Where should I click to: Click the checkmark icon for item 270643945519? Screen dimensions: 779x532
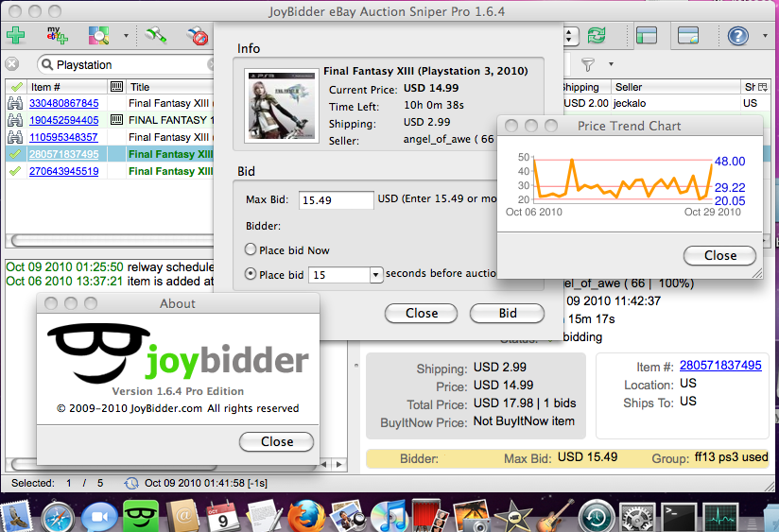click(15, 171)
